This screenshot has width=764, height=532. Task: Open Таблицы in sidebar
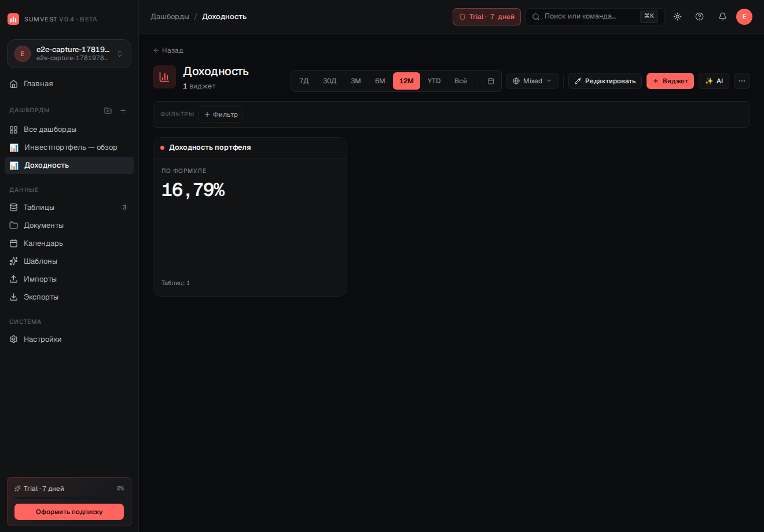tap(69, 207)
